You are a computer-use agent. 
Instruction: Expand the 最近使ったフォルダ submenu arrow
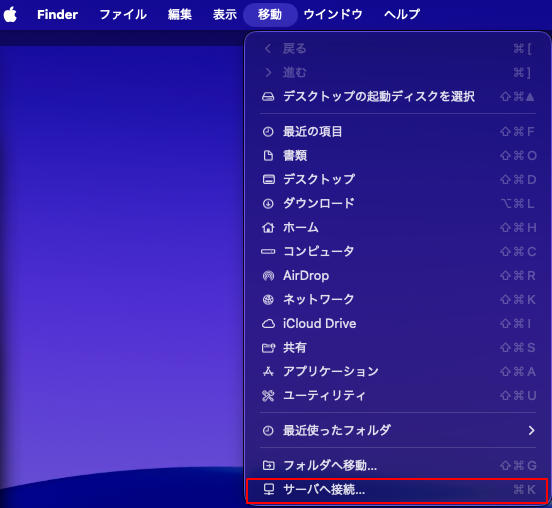(x=531, y=430)
